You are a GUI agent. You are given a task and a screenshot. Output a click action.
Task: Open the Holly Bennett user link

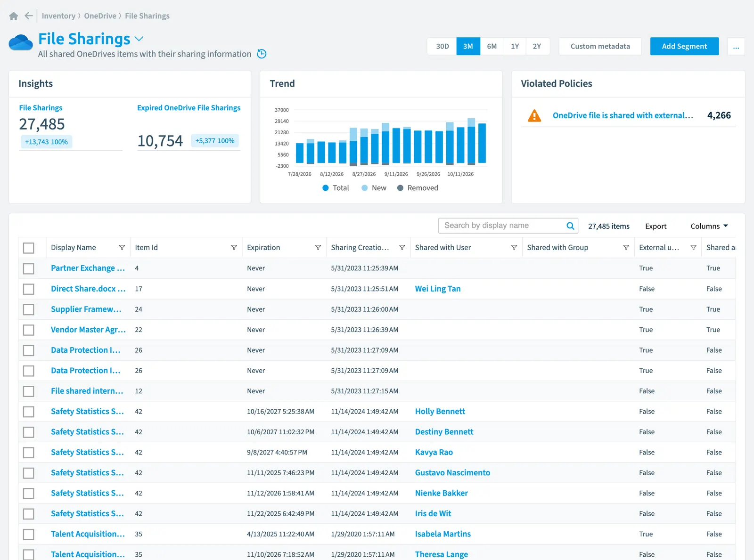(x=440, y=411)
